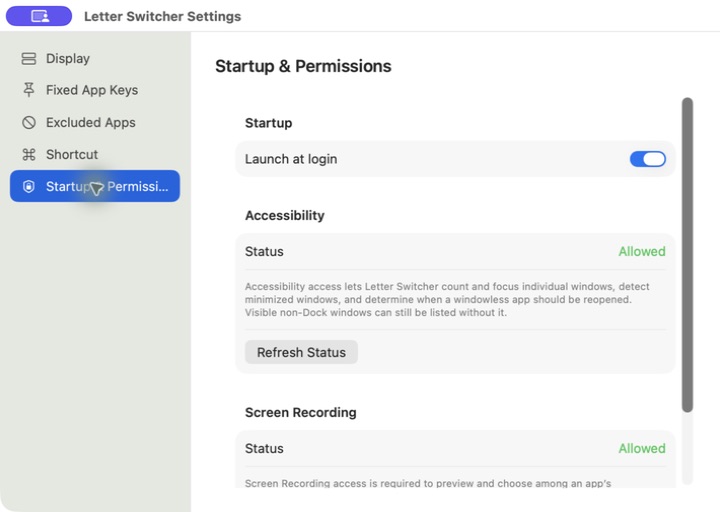720x512 pixels.
Task: Go to Excluded Apps settings
Action: 95,123
